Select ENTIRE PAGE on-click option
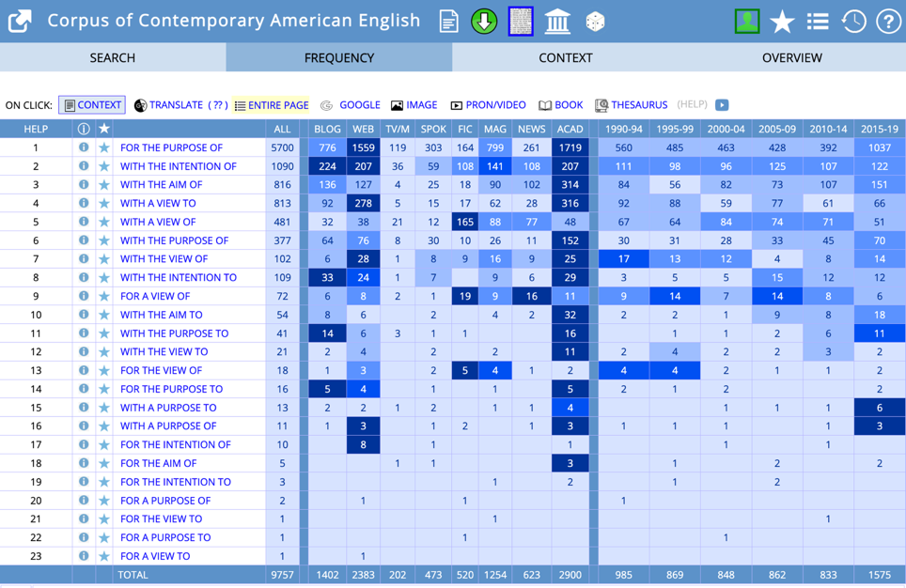The width and height of the screenshot is (906, 588). pyautogui.click(x=272, y=105)
